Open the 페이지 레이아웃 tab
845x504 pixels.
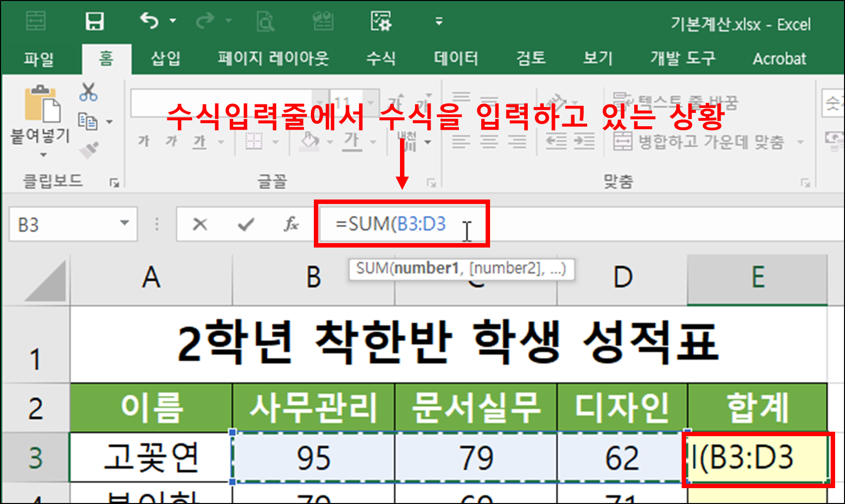tap(273, 58)
